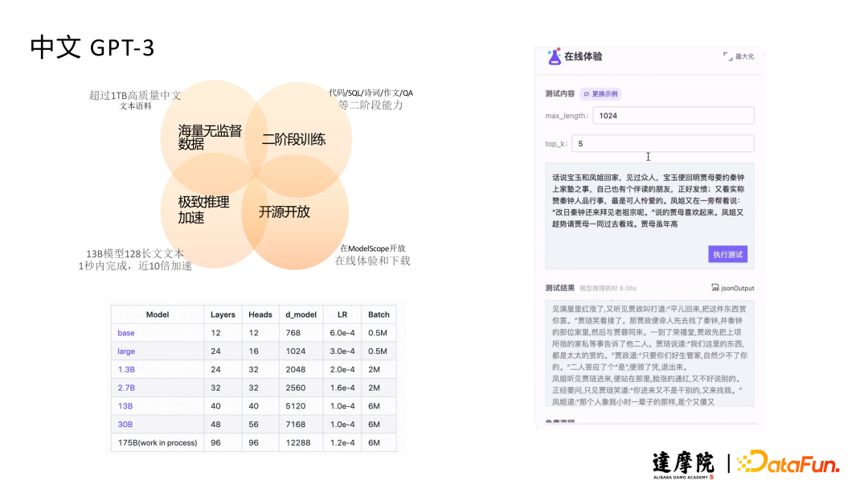This screenshot has width=868, height=489.
Task: Click the 5120 d_model cell
Action: [301, 406]
